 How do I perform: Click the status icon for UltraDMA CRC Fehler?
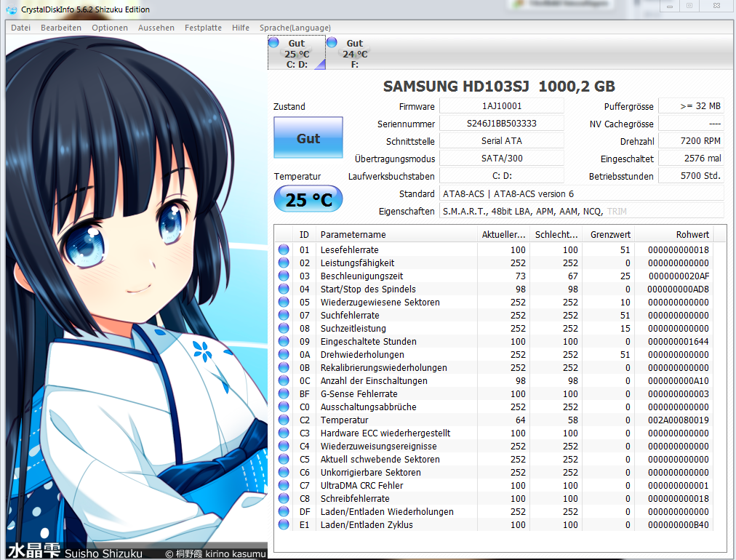coord(284,485)
